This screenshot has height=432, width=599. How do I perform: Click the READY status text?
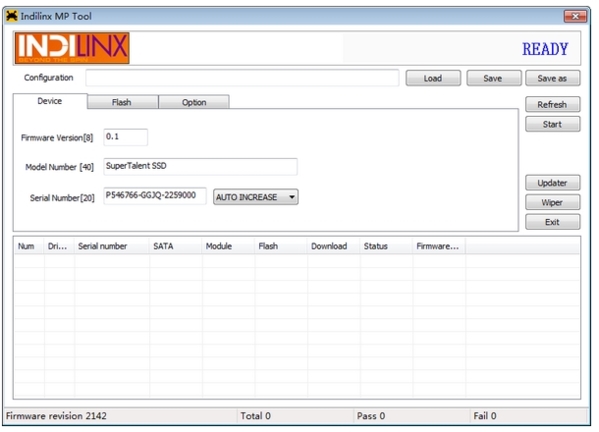(545, 49)
